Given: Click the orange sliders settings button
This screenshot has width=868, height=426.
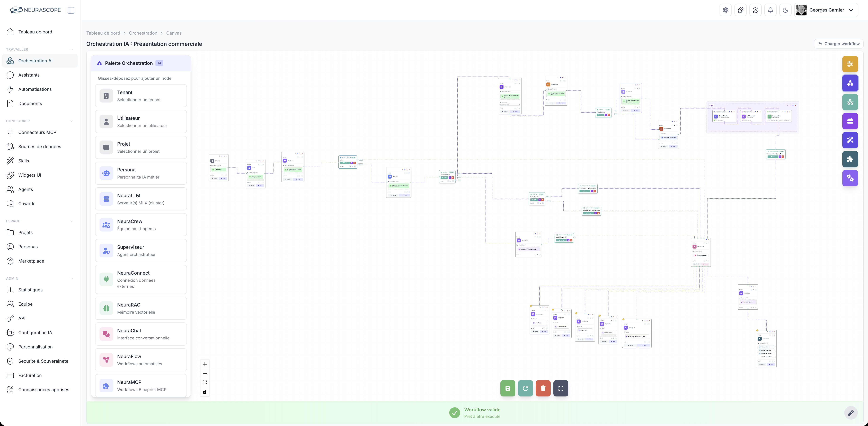Looking at the screenshot, I should (850, 64).
